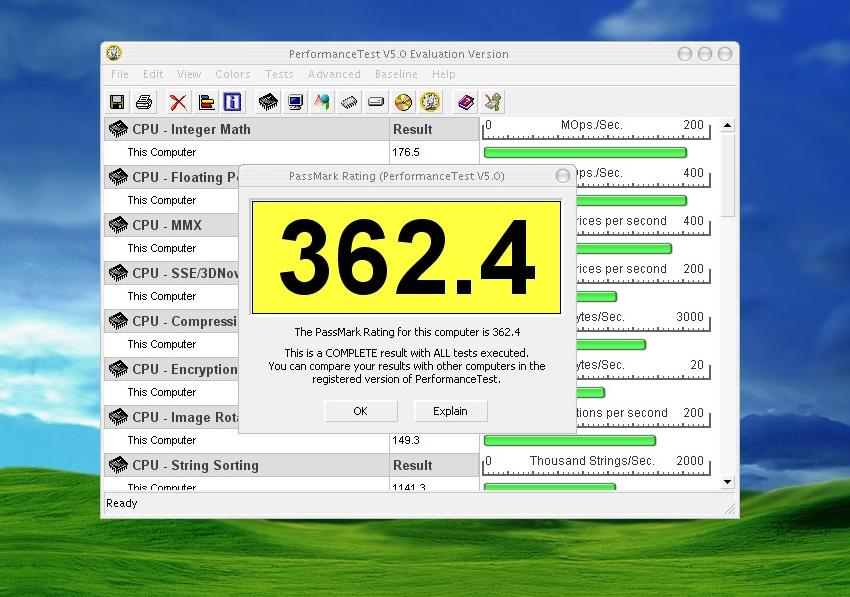Image resolution: width=850 pixels, height=597 pixels.
Task: Click the chip icon beside CPU - Floating Point
Action: (x=118, y=177)
